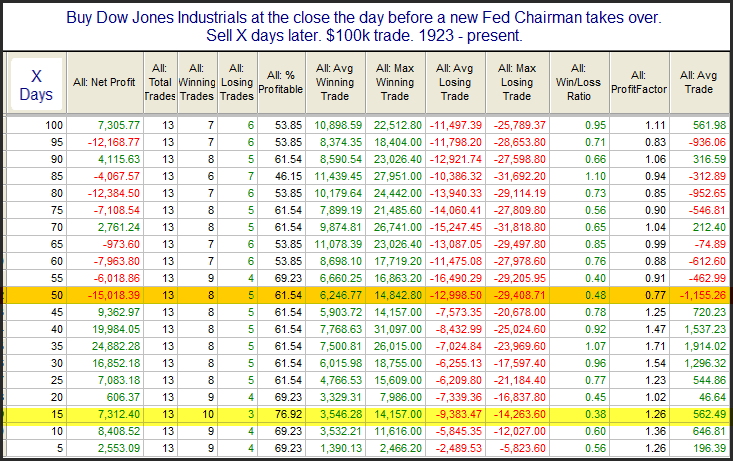Click net profit value 7,083.18
Viewport: 733px width, 461px height.
[x=119, y=380]
